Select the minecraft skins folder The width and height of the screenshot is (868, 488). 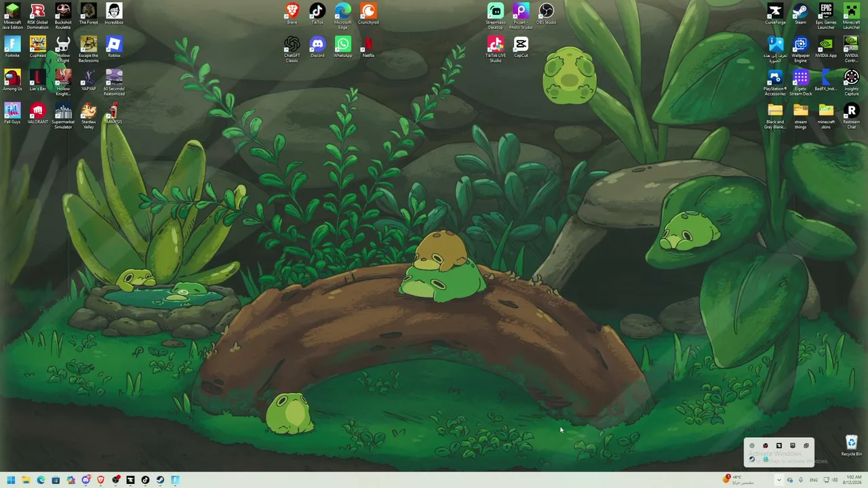[x=826, y=116]
